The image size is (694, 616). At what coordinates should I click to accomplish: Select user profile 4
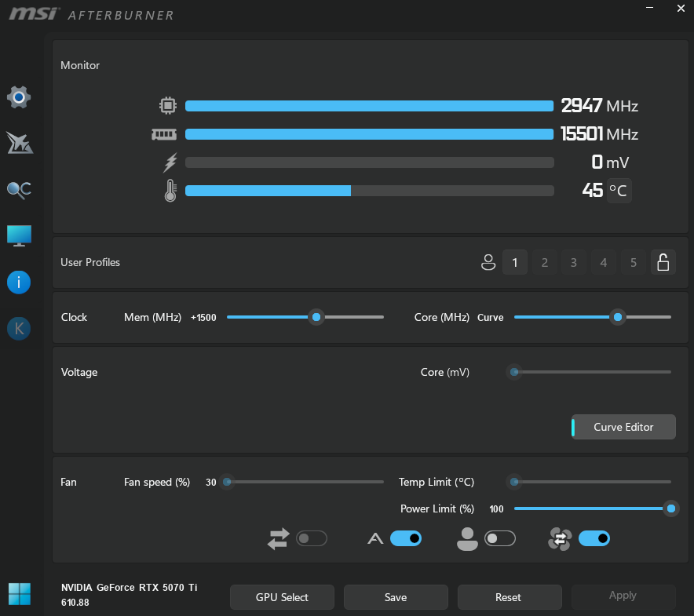pos(603,262)
